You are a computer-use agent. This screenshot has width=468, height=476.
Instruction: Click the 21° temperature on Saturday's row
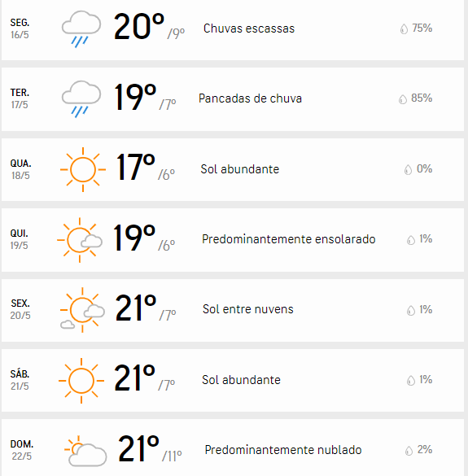tap(135, 378)
